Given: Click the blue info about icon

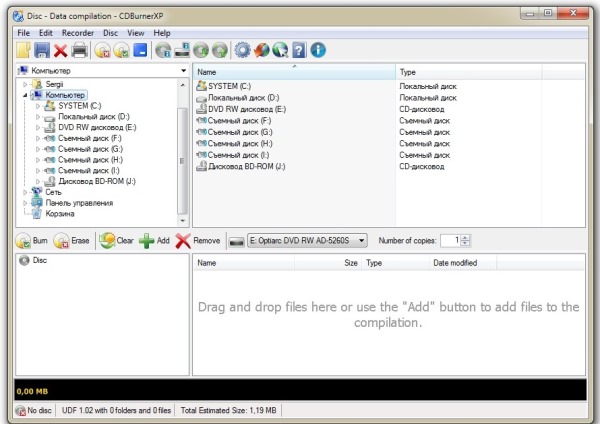Looking at the screenshot, I should 318,50.
